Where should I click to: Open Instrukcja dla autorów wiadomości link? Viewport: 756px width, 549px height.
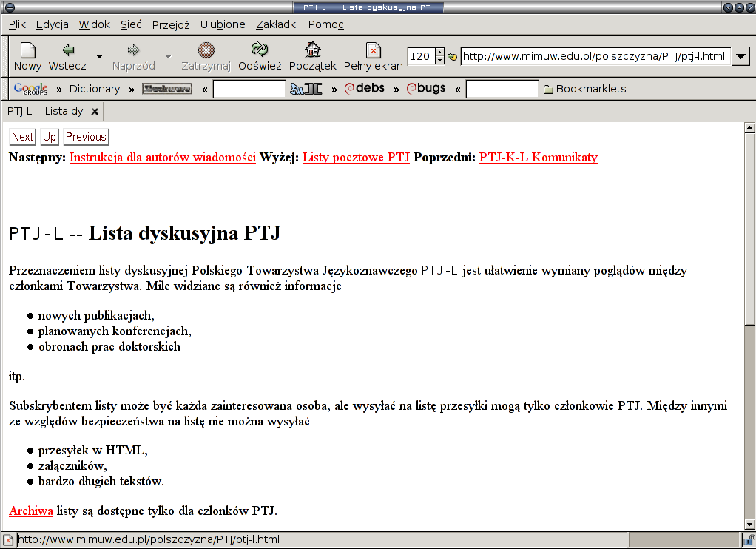tap(163, 158)
